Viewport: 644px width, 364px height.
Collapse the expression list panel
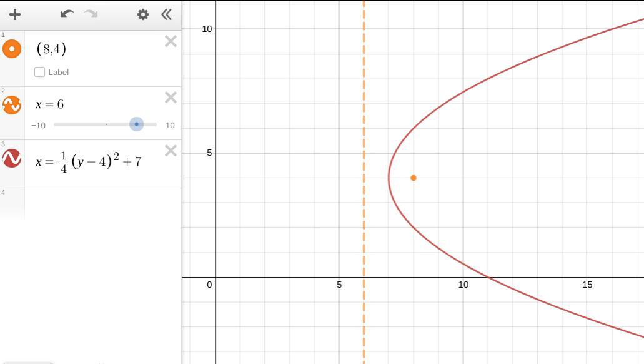coord(166,14)
